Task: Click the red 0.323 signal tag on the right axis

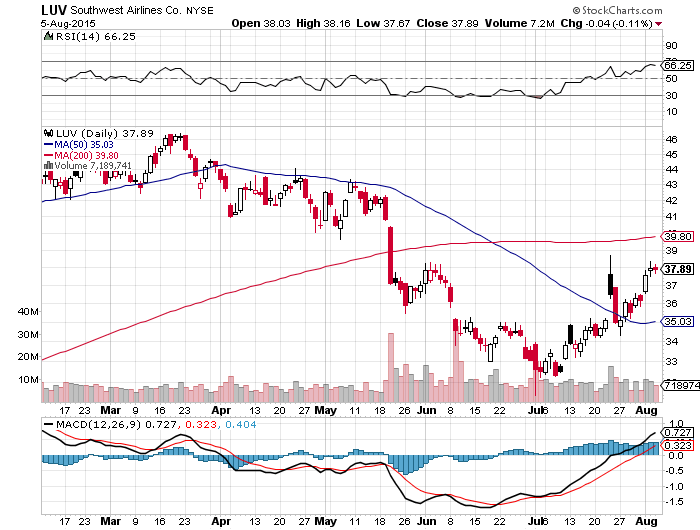Action: [679, 446]
